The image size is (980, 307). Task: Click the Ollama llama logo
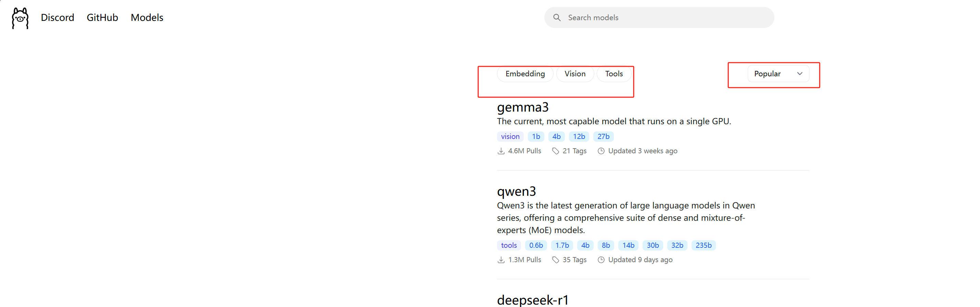[20, 18]
